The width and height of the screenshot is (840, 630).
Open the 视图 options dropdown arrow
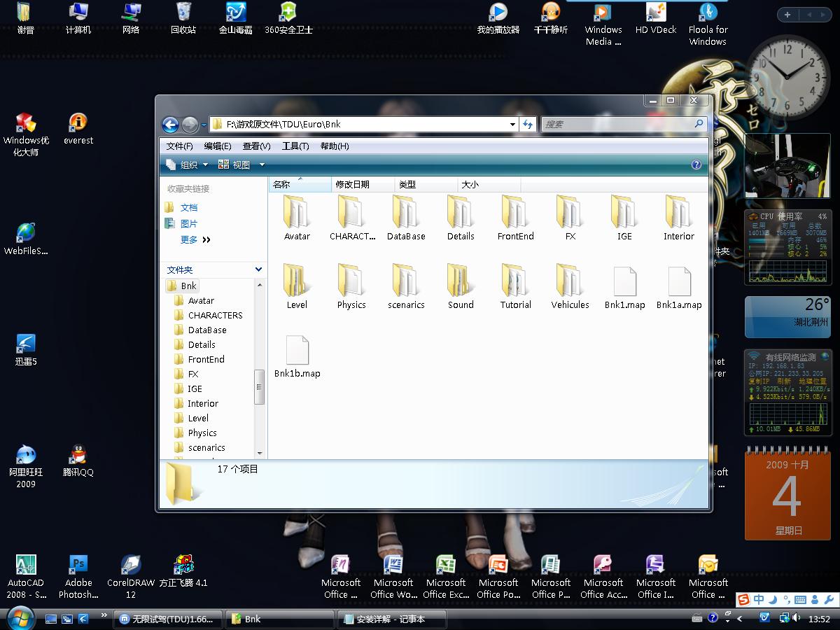[262, 164]
